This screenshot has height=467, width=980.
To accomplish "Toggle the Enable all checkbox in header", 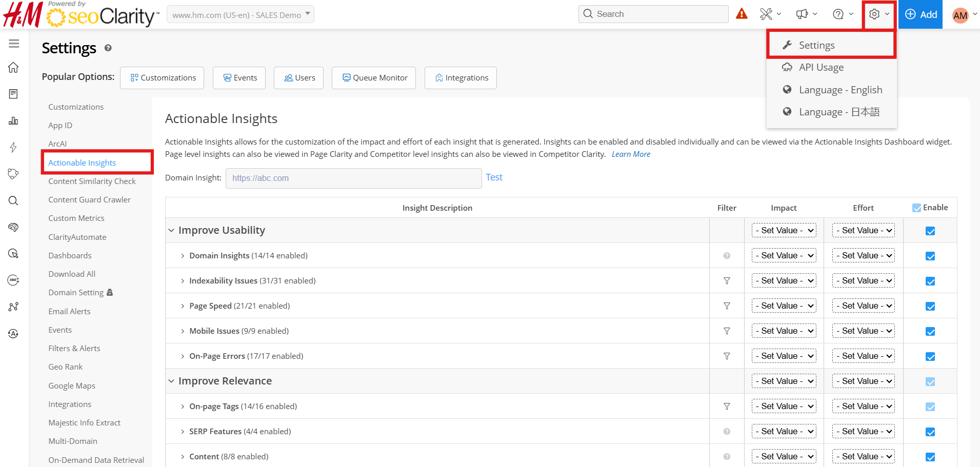I will point(917,208).
